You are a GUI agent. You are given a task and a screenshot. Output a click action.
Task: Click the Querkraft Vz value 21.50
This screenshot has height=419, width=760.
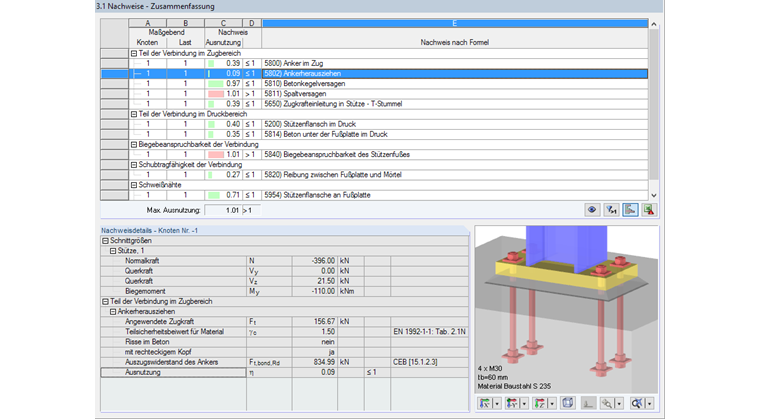click(x=314, y=281)
